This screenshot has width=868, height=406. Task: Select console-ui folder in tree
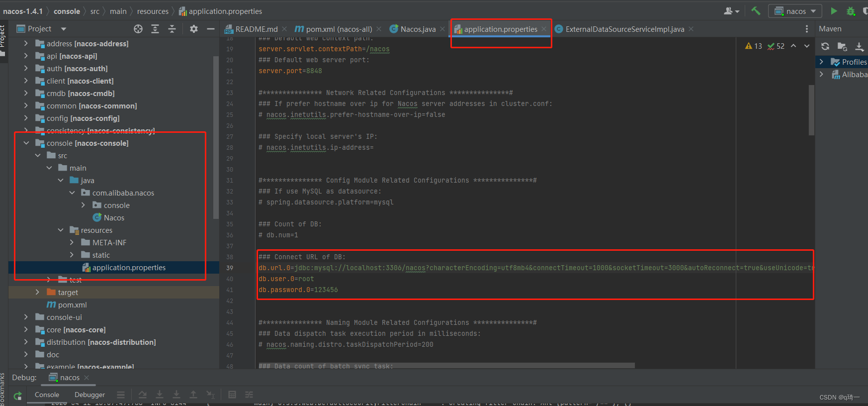64,317
